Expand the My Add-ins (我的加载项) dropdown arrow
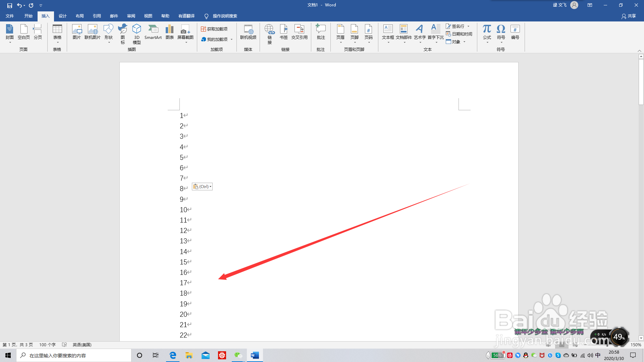This screenshot has width=644, height=362. point(231,40)
